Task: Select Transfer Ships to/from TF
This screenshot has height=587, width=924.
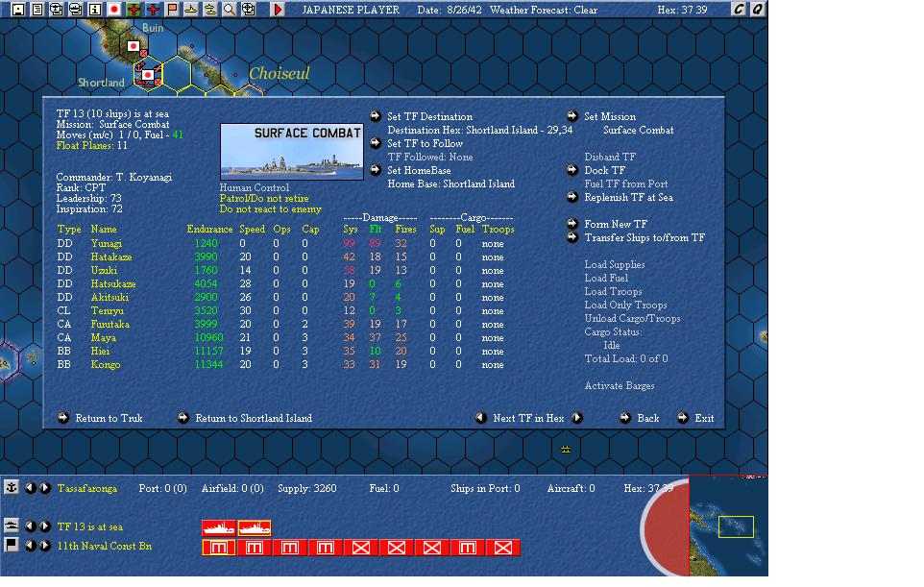Action: [x=644, y=237]
